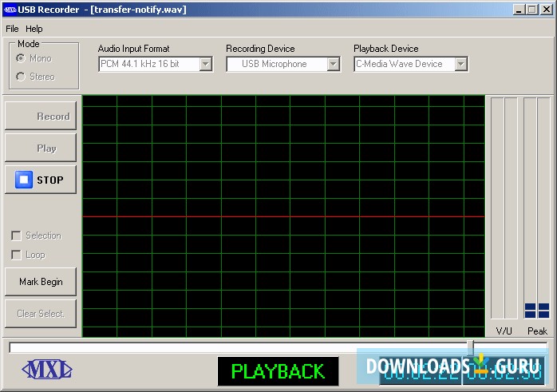
Task: Select the Mono mode radio button
Action: [x=21, y=58]
